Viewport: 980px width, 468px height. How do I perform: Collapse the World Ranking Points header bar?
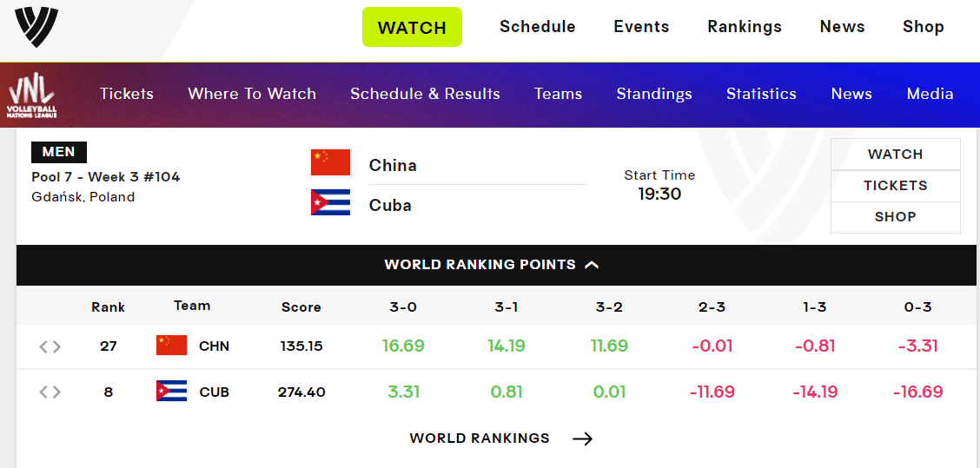[498, 265]
